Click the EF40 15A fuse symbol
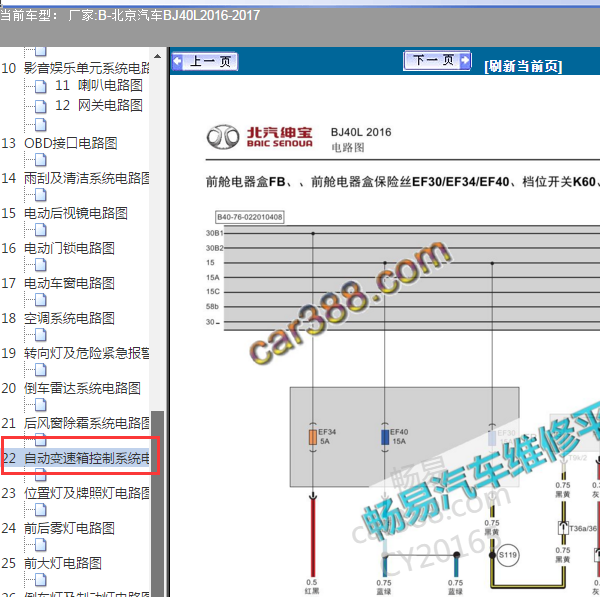The width and height of the screenshot is (600, 597). 385,437
